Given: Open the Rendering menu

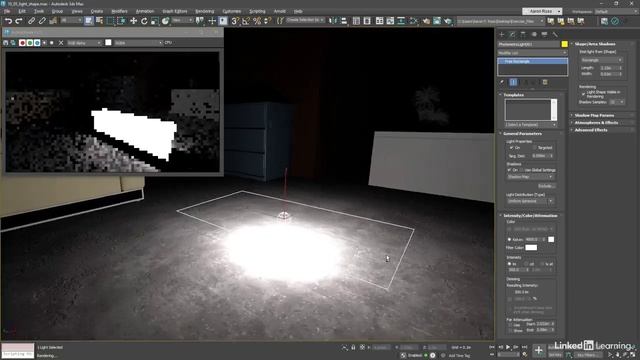Looking at the screenshot, I should tap(204, 11).
